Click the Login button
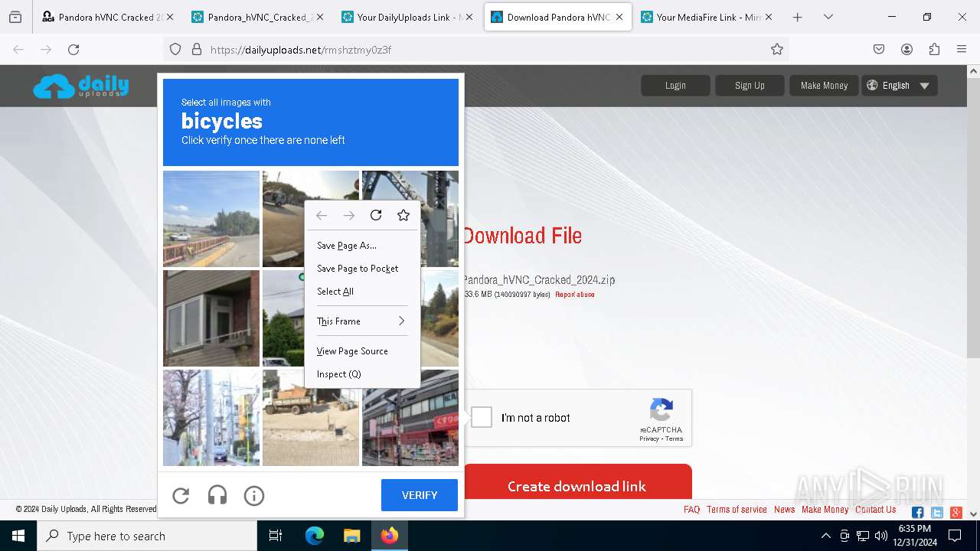This screenshot has width=980, height=551. click(x=675, y=86)
